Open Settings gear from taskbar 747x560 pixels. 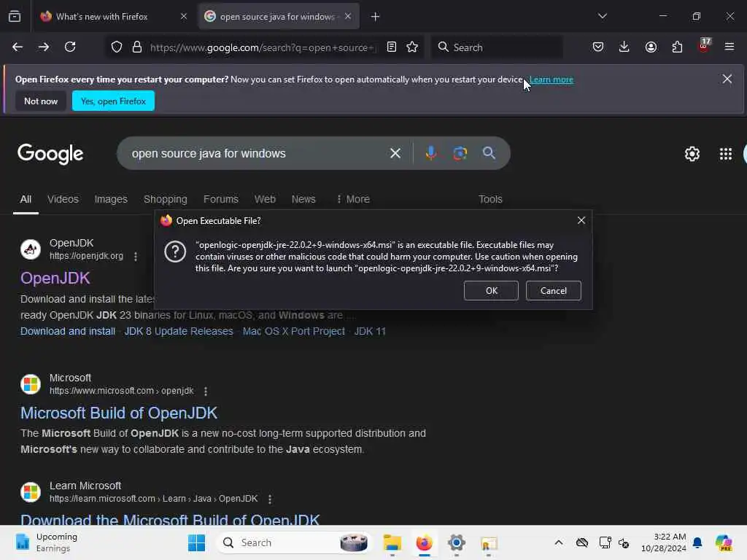(x=456, y=542)
